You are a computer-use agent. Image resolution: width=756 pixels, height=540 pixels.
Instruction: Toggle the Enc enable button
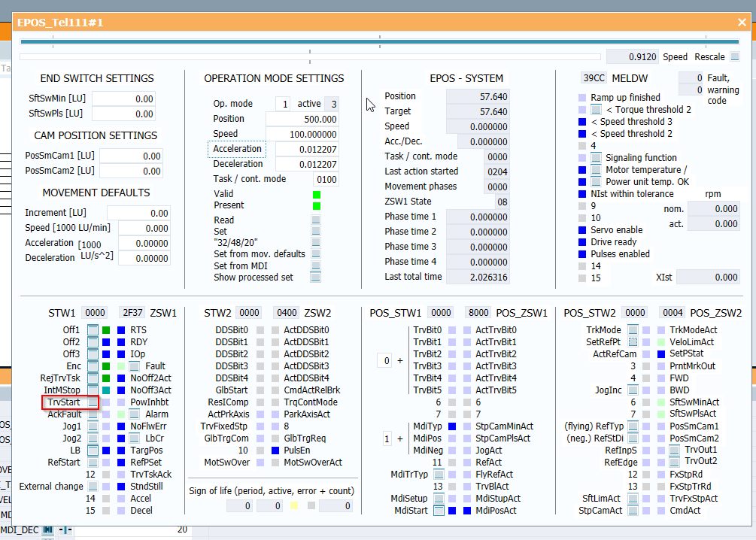(93, 366)
